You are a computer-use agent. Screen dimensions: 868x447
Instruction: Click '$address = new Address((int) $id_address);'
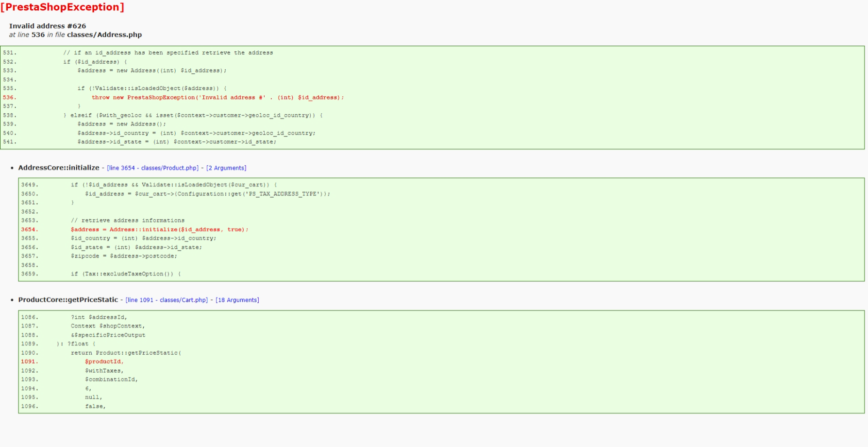[152, 71]
